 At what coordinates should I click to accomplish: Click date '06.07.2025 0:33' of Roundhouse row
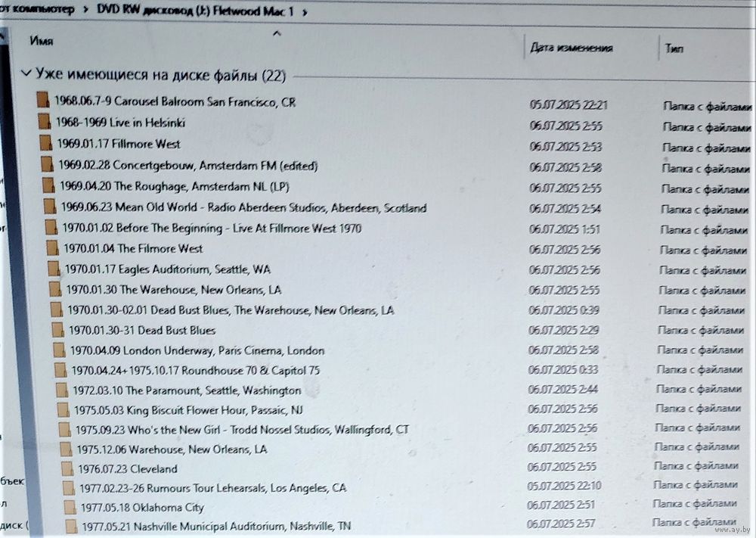pyautogui.click(x=563, y=370)
